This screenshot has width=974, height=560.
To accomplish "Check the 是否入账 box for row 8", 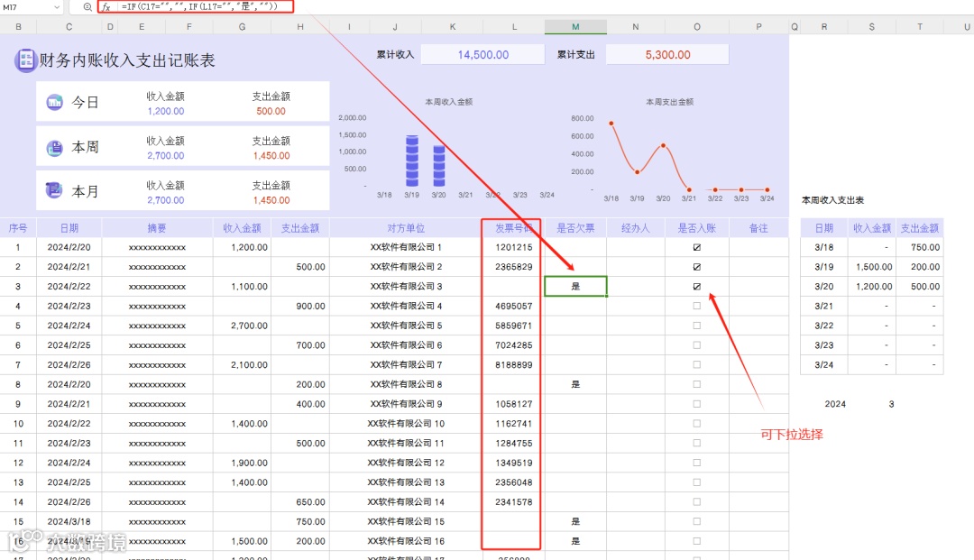I will click(697, 384).
